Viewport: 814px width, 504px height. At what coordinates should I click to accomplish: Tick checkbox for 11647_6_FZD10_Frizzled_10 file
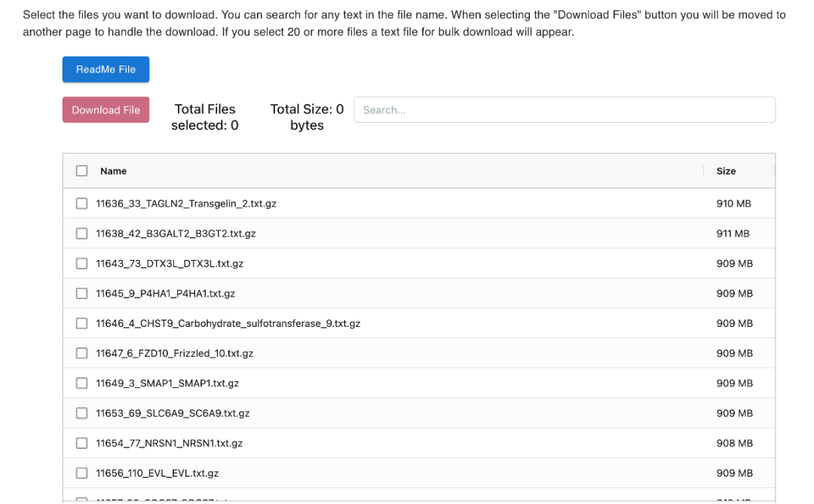81,353
